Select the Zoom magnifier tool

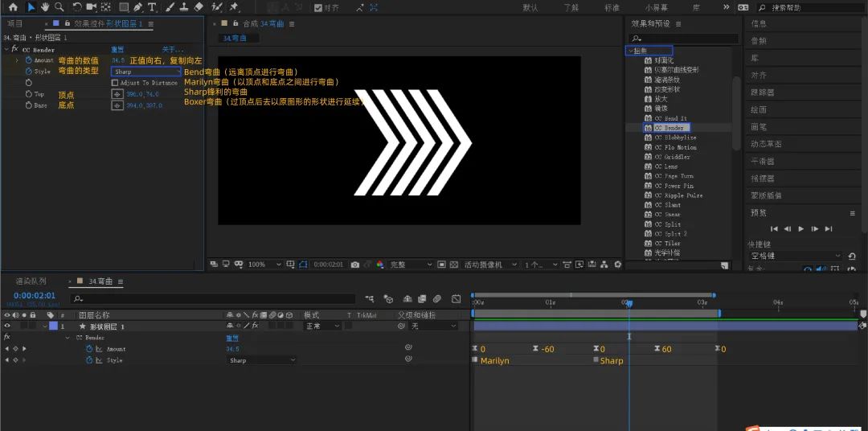click(59, 7)
